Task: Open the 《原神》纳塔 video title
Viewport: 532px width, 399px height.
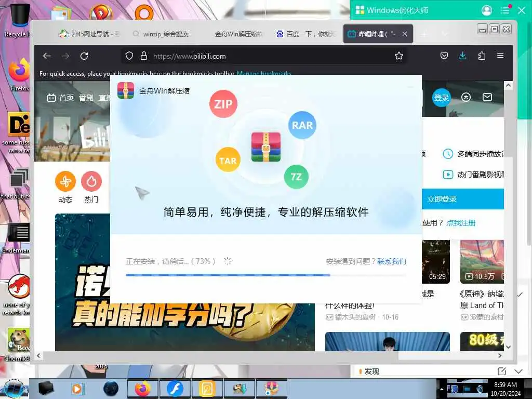Action: (x=482, y=299)
